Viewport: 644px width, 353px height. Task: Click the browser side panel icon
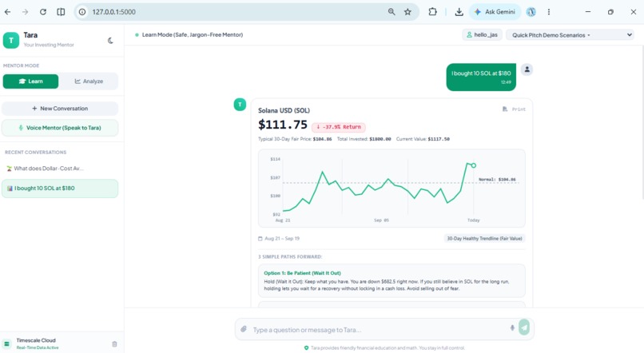(x=61, y=12)
